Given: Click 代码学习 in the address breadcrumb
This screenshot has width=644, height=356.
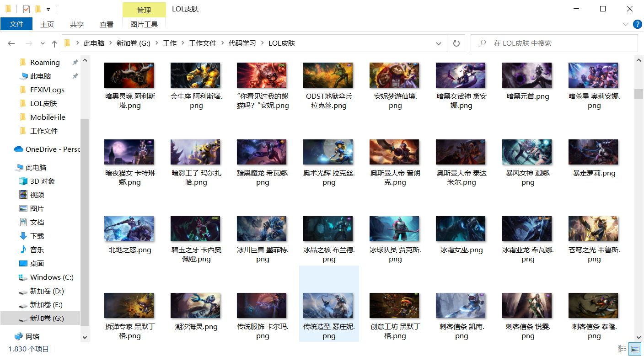Looking at the screenshot, I should pyautogui.click(x=242, y=43).
